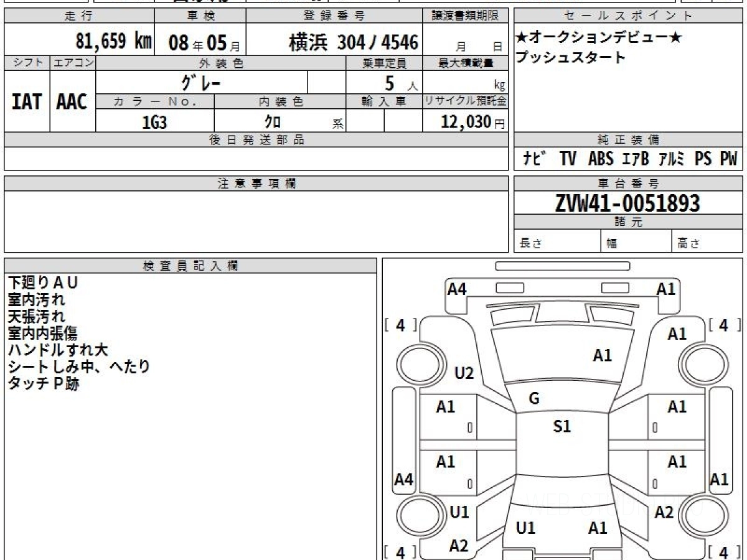Click registration number 横浜 304ノ4546
The image size is (747, 560).
353,42
